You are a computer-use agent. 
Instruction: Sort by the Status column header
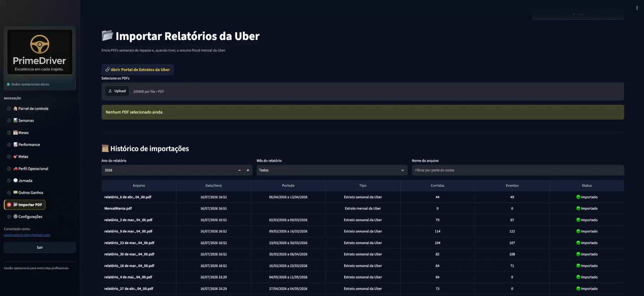(587, 185)
